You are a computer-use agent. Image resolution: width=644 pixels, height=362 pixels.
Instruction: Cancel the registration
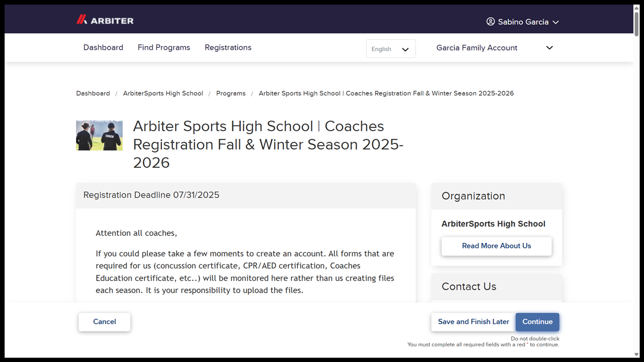(x=105, y=322)
